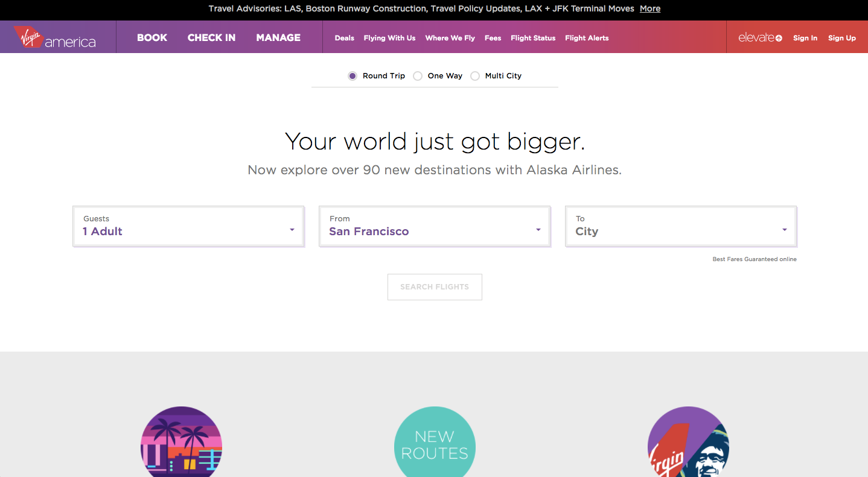The height and width of the screenshot is (477, 868).
Task: Check Flight Status
Action: pyautogui.click(x=533, y=38)
